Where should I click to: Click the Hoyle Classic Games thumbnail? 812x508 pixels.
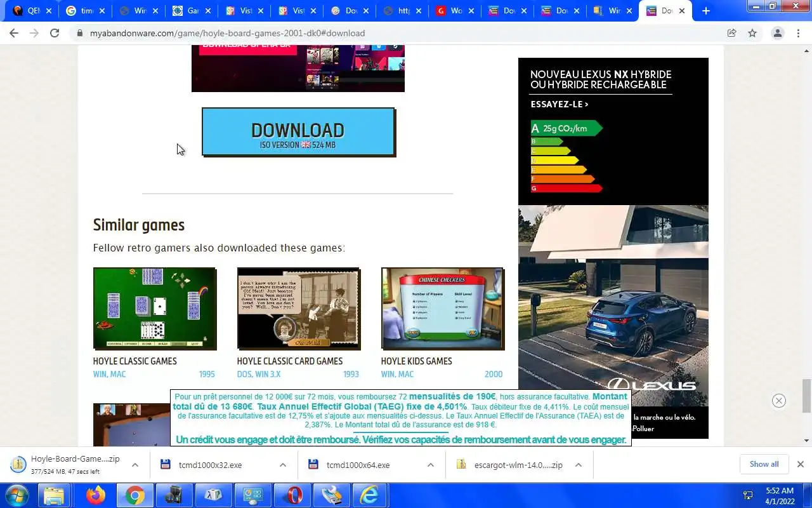(155, 309)
